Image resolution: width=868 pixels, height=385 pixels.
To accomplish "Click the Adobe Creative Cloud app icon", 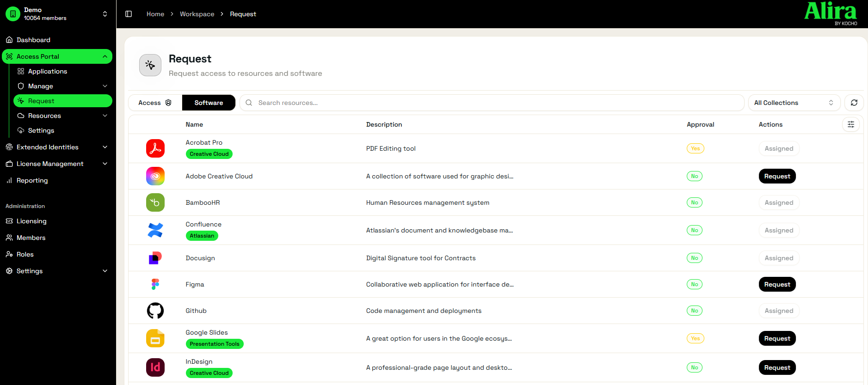I will [155, 176].
